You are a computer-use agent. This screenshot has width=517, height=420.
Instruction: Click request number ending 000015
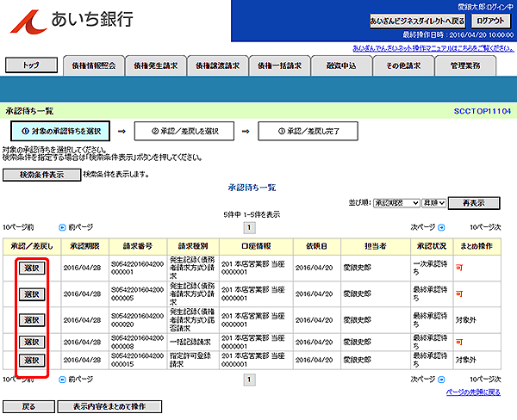click(x=138, y=360)
